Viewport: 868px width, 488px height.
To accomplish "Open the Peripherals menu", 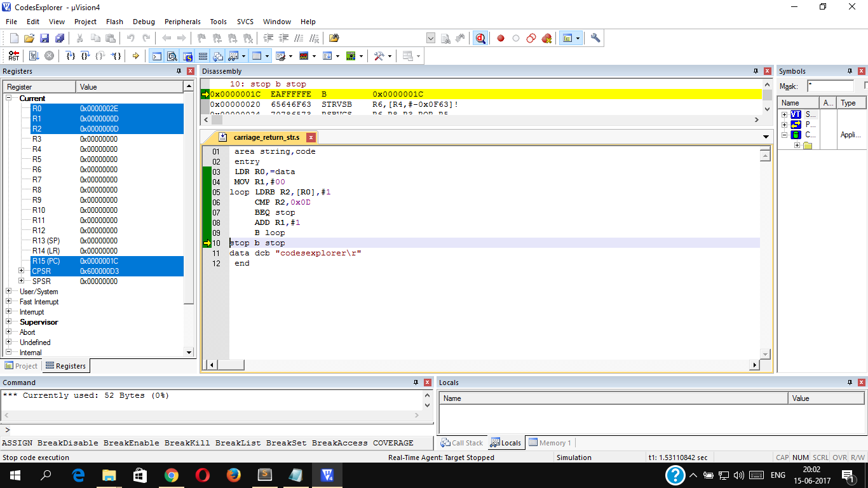I will pyautogui.click(x=182, y=21).
